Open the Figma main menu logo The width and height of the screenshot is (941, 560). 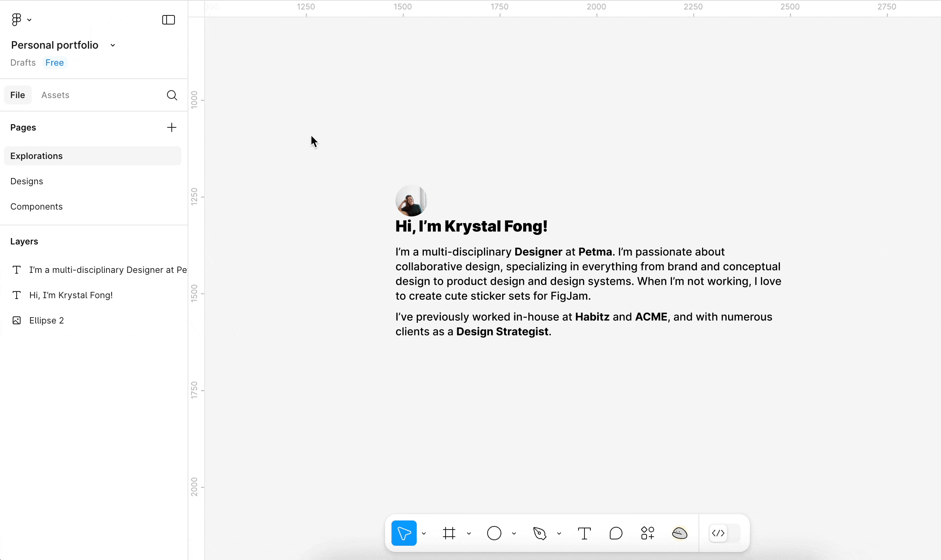tap(17, 19)
